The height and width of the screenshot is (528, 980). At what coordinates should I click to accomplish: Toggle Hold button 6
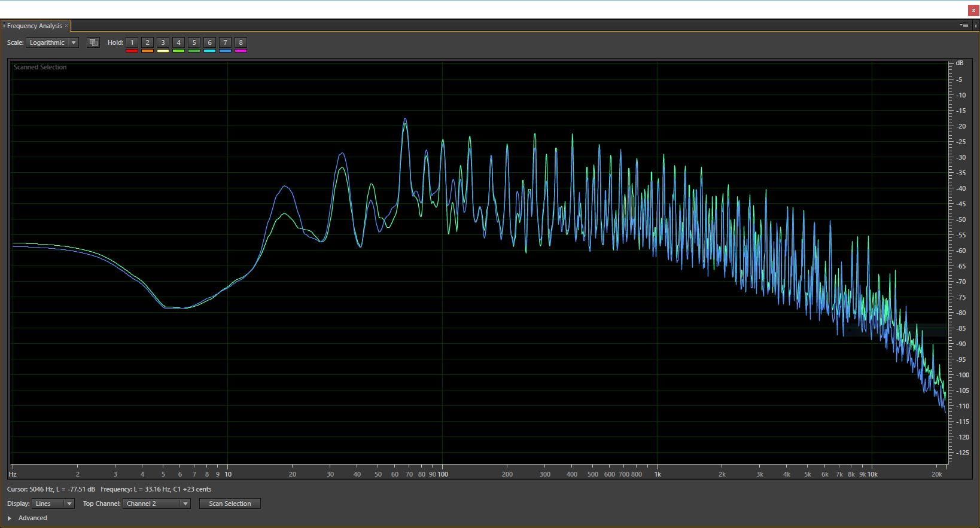coord(209,42)
